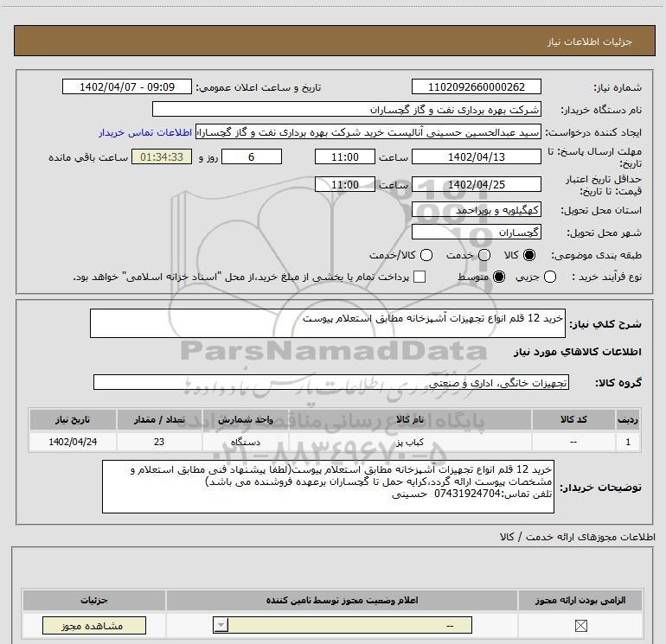Click the announcement date field 1402/04/07 - 09:09

127,86
